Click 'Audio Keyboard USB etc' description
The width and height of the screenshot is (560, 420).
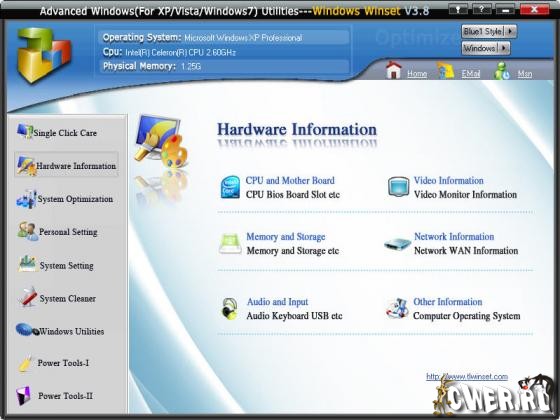(294, 316)
